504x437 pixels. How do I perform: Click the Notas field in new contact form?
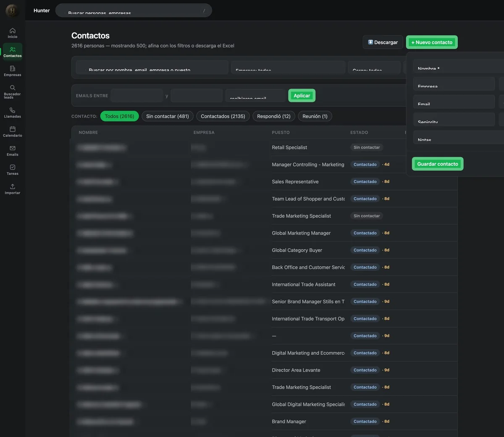pyautogui.click(x=458, y=137)
